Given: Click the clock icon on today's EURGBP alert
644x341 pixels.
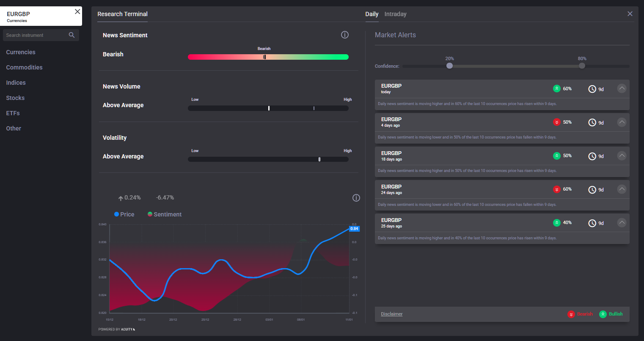Looking at the screenshot, I should click(592, 89).
